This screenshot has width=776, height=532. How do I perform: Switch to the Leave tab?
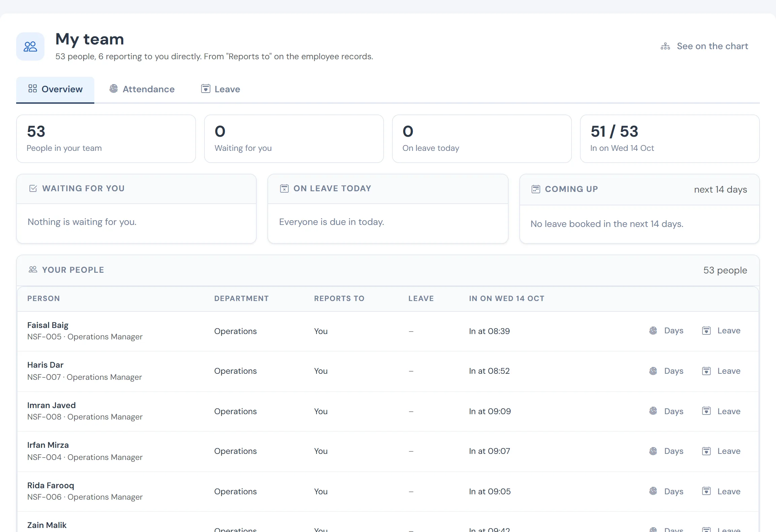click(221, 89)
